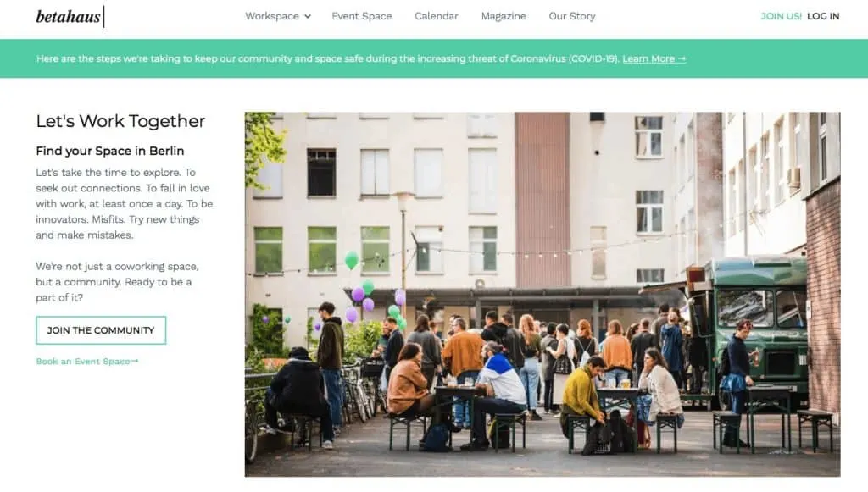Viewport: 868px width, 492px height.
Task: Click the arrow icon after Learn More
Action: (x=682, y=58)
